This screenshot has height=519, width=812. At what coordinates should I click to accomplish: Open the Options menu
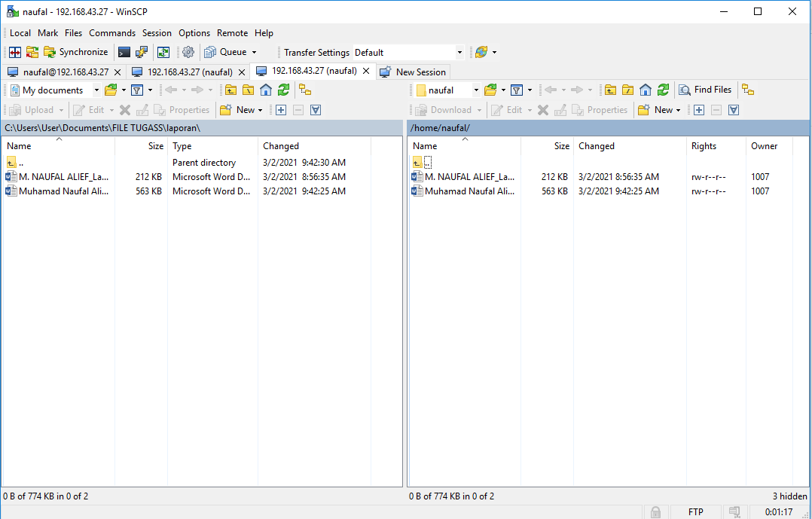[x=194, y=33]
